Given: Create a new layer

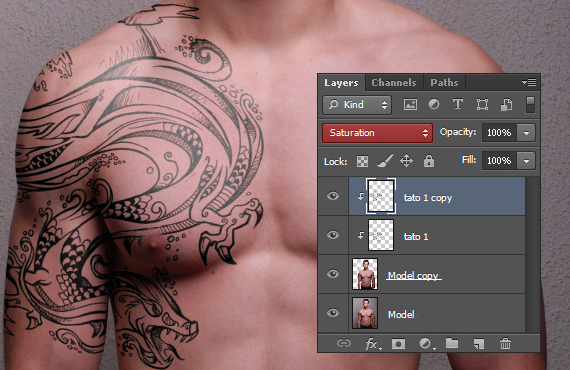Looking at the screenshot, I should 479,343.
